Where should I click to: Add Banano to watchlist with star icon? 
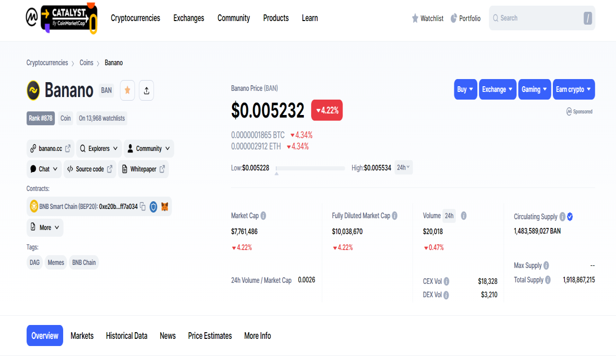point(127,90)
